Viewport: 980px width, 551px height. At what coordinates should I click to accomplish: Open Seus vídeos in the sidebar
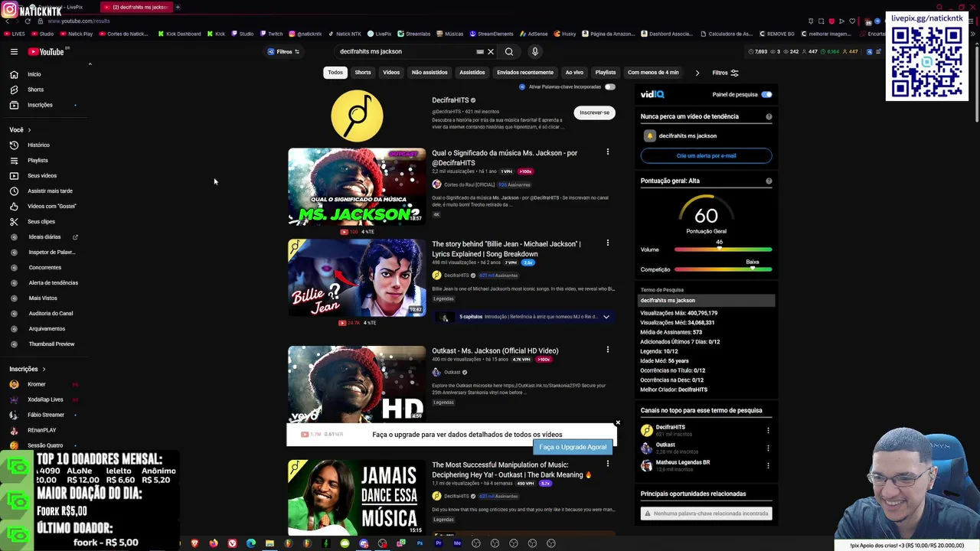[x=42, y=175]
